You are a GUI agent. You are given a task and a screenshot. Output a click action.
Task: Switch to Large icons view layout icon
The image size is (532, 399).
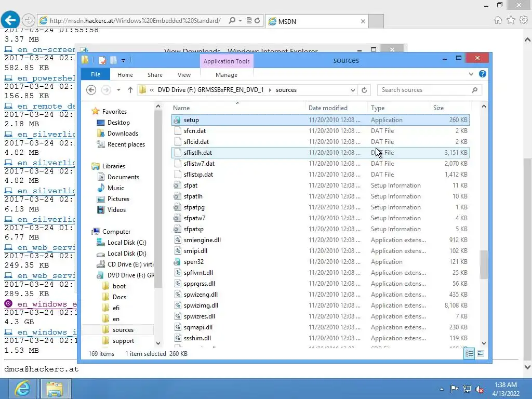481,353
